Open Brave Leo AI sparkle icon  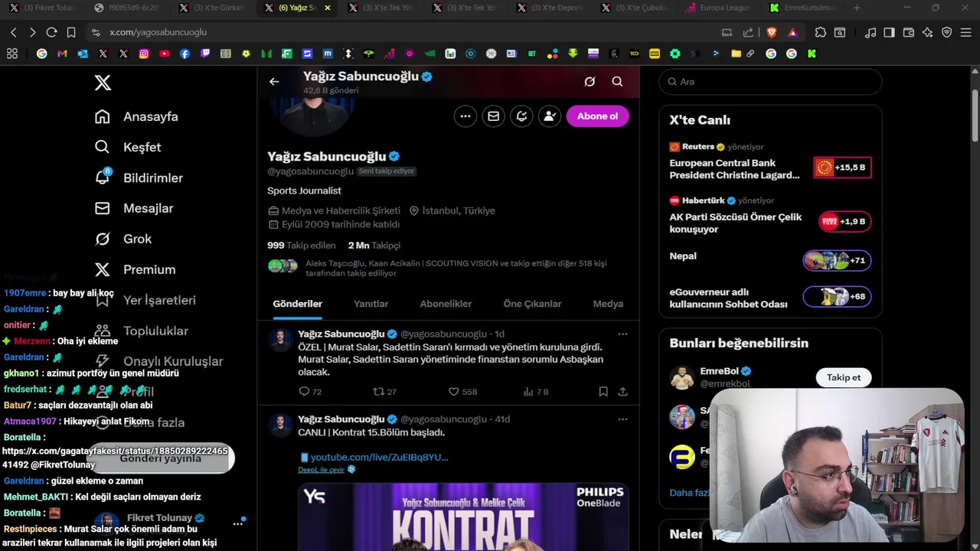927,32
